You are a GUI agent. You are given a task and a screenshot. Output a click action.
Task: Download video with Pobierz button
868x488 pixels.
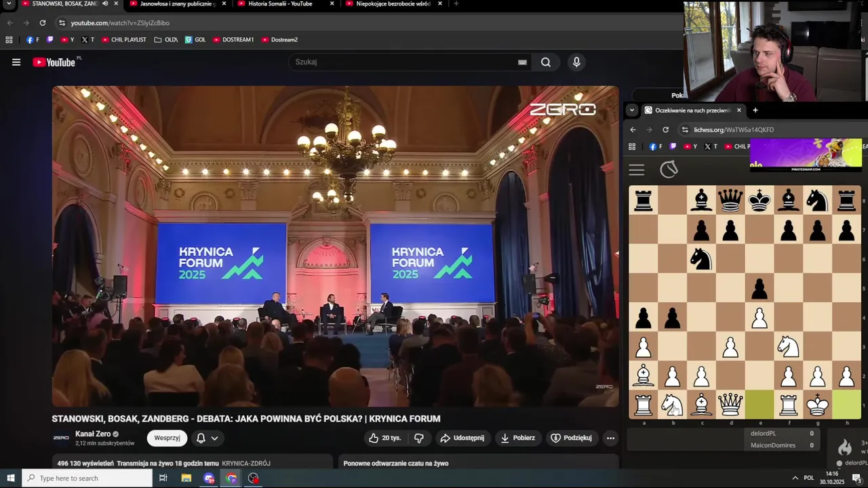(518, 438)
